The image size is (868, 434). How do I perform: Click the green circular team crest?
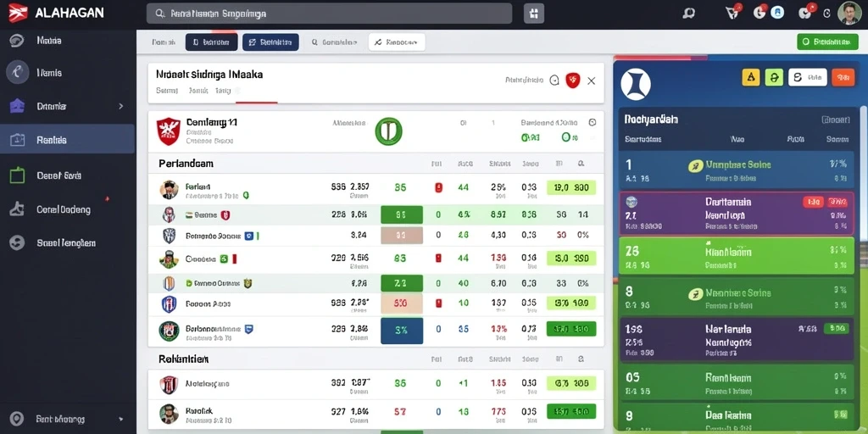pyautogui.click(x=388, y=131)
